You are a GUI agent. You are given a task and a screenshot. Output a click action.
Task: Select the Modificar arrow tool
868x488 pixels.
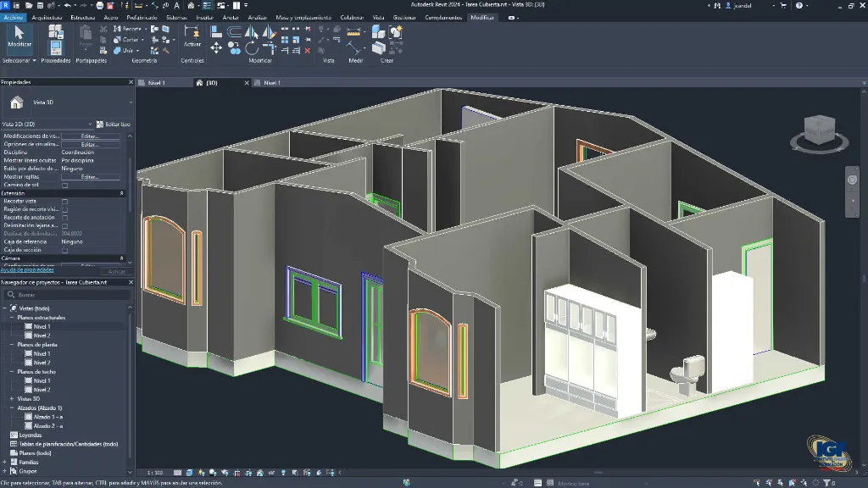[19, 37]
